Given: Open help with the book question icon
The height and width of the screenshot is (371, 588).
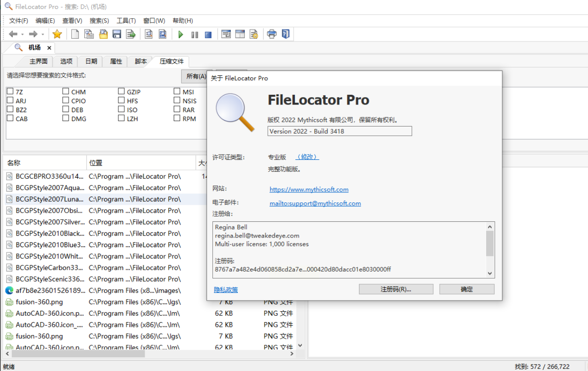Looking at the screenshot, I should tap(286, 34).
